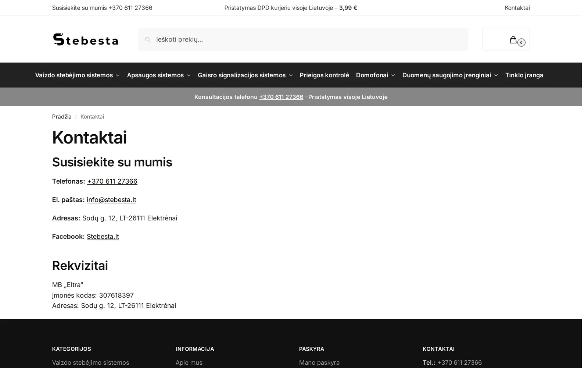Click phone number in gray consultation banner
The width and height of the screenshot is (588, 368).
281,97
